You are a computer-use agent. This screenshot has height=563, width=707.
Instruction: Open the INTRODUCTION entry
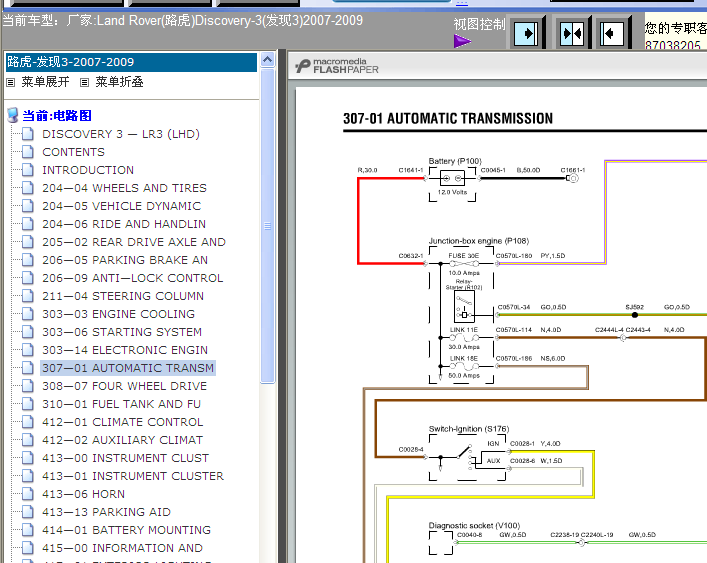pyautogui.click(x=88, y=170)
